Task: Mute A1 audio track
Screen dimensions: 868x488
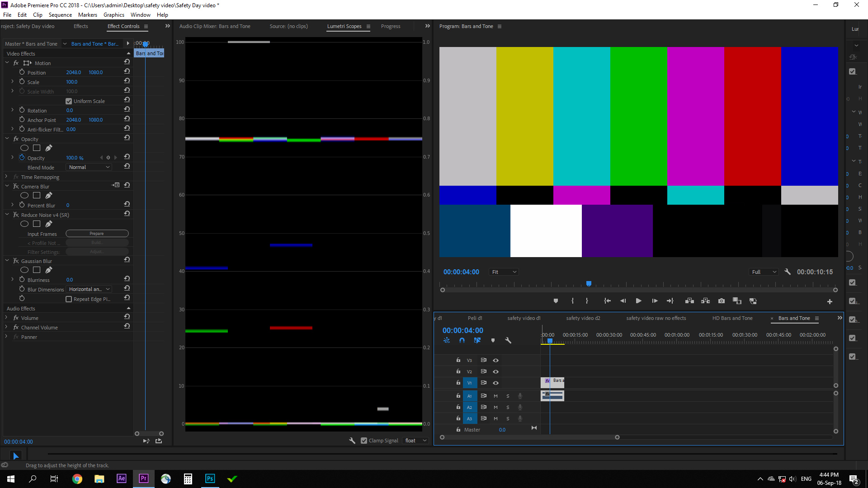Action: 496,396
